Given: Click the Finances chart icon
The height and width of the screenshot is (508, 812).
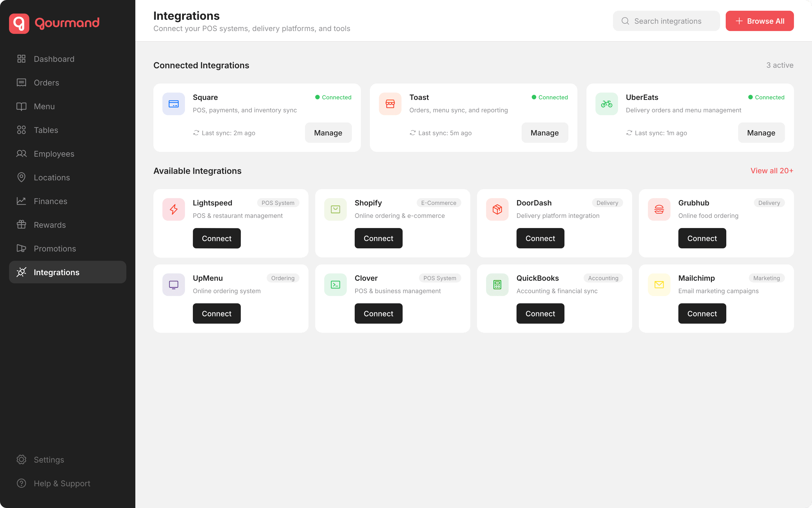Looking at the screenshot, I should pyautogui.click(x=21, y=201).
